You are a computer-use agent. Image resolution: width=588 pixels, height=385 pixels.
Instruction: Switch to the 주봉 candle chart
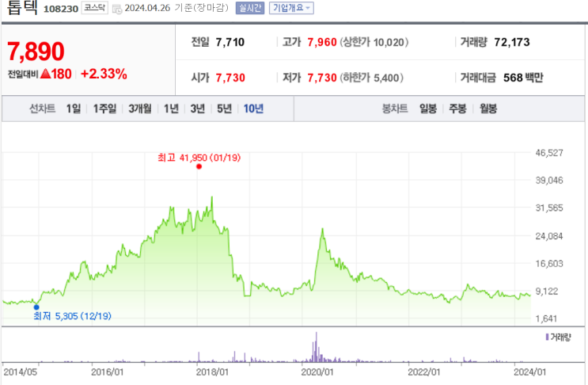[457, 109]
